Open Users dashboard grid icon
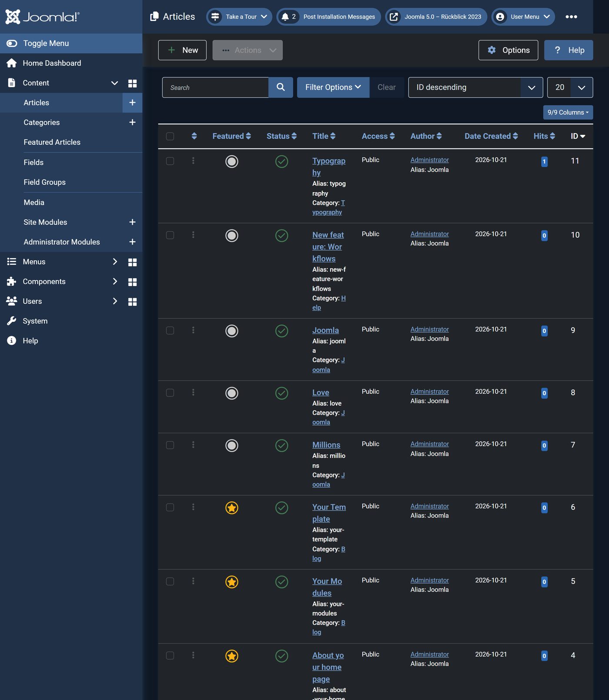The height and width of the screenshot is (700, 609). click(133, 301)
